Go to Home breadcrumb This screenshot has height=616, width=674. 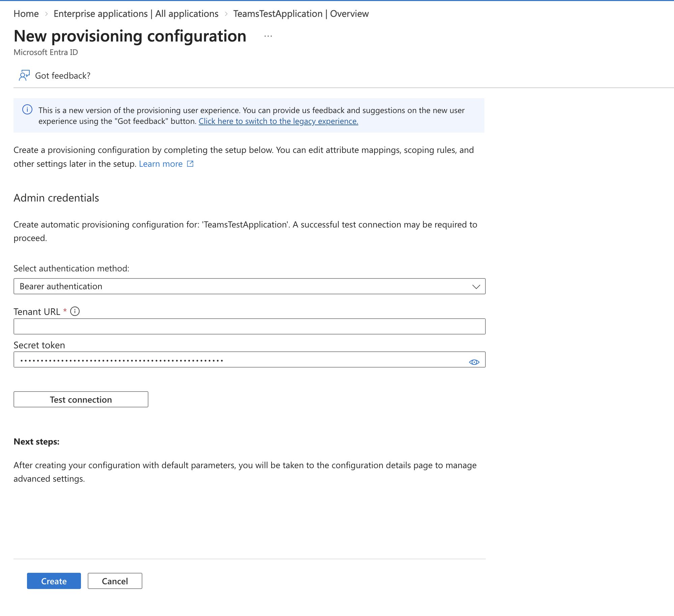[x=26, y=14]
